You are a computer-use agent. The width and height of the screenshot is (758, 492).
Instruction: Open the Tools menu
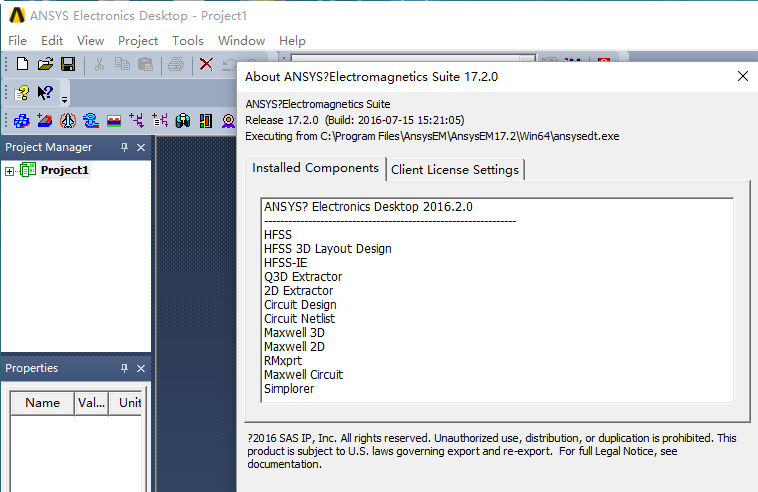188,41
